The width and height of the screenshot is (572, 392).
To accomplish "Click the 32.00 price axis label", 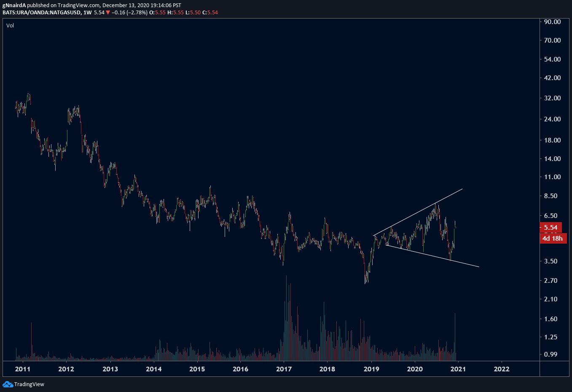I will [552, 98].
